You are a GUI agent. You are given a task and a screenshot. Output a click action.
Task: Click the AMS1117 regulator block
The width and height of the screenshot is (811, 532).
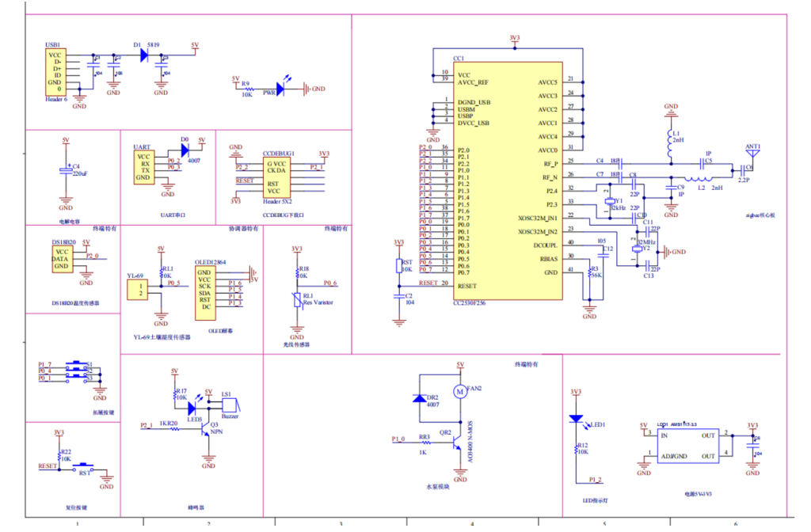click(x=687, y=446)
